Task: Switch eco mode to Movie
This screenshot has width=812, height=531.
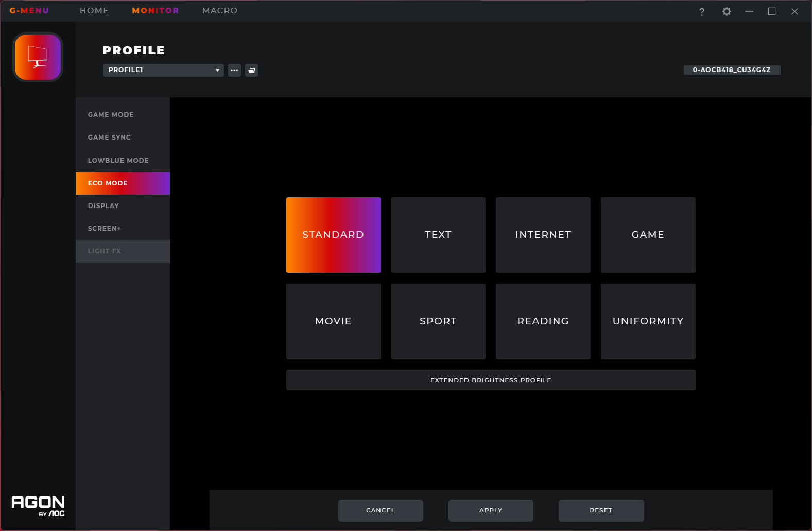Action: click(333, 321)
